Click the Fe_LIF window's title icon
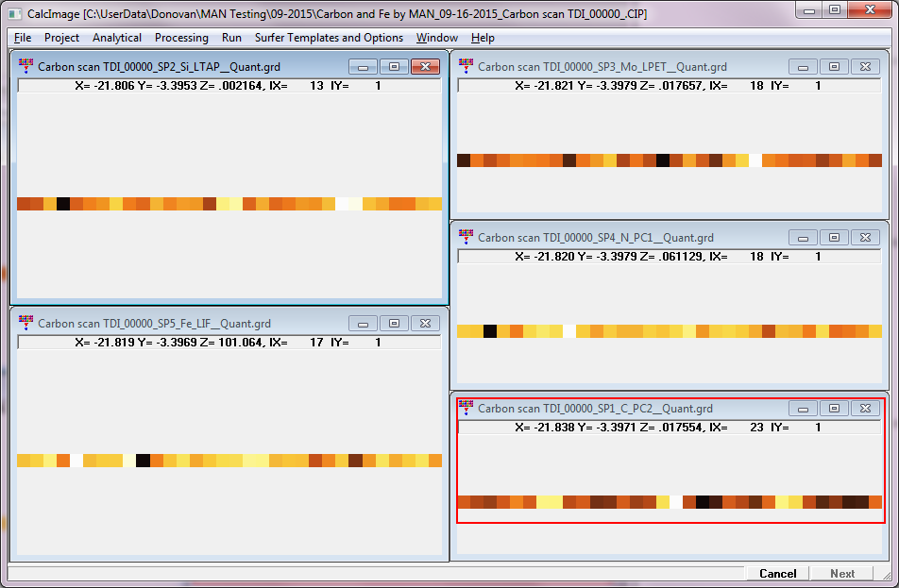Screen dimensions: 899x588 pos(25,324)
